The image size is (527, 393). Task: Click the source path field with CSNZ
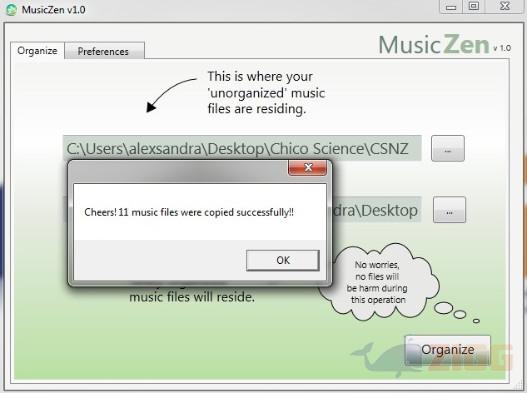(x=242, y=148)
